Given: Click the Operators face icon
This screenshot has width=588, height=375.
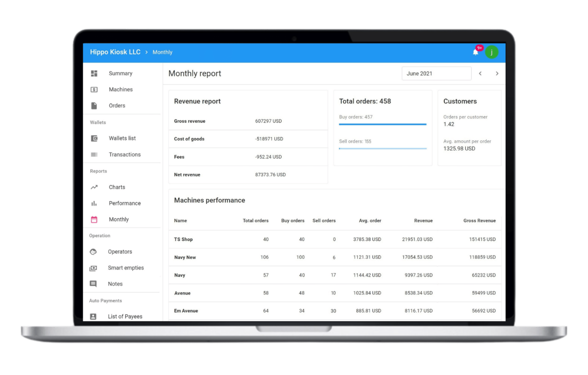Looking at the screenshot, I should coord(93,252).
